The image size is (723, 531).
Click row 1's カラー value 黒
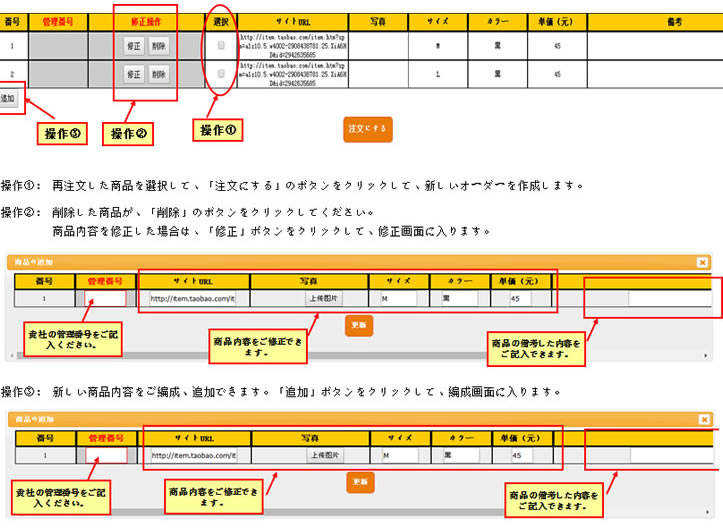(498, 46)
